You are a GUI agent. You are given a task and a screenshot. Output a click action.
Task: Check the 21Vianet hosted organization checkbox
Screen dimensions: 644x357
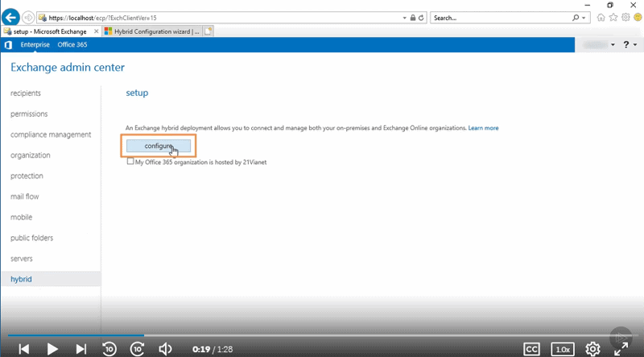[130, 162]
